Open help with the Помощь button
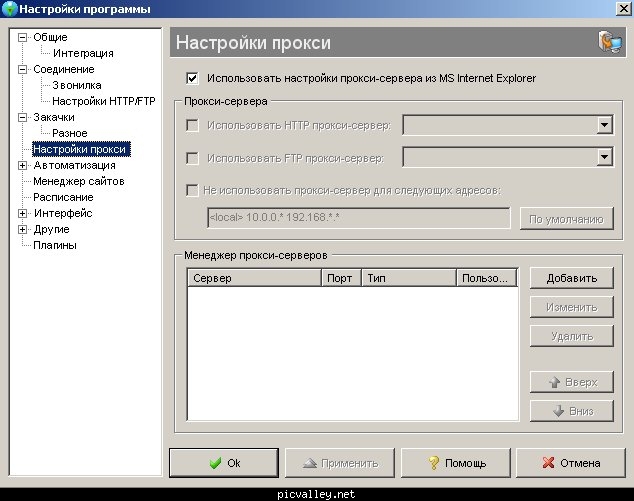This screenshot has width=634, height=501. click(456, 463)
